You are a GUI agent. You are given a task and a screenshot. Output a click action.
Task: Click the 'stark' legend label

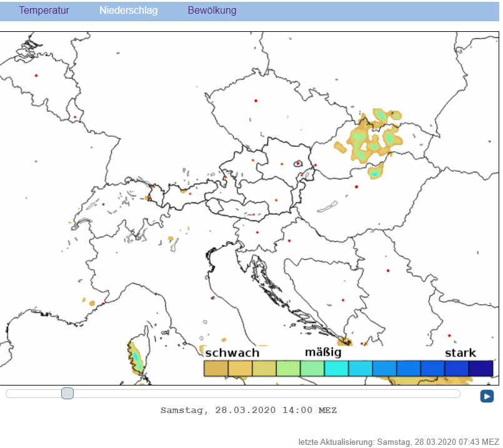(461, 353)
